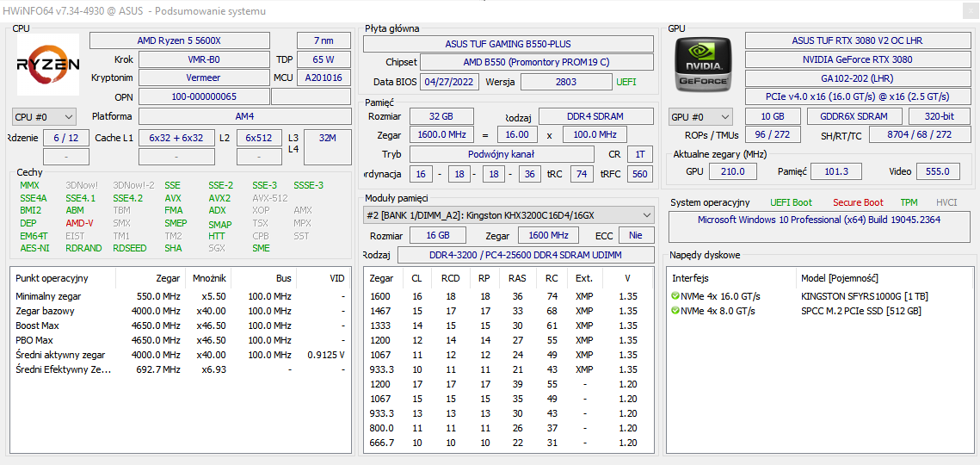
Task: Click the AMD Ryzen 5 5600X name field
Action: coord(179,40)
